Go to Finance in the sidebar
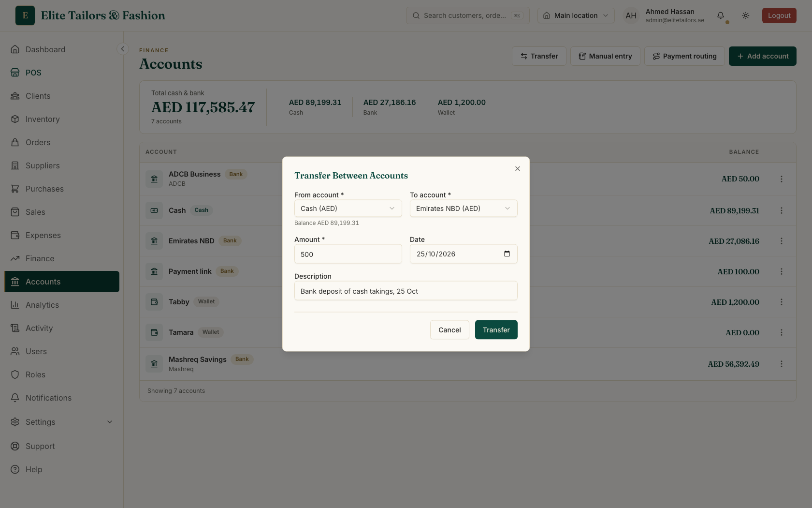The width and height of the screenshot is (812, 508). [x=62, y=258]
